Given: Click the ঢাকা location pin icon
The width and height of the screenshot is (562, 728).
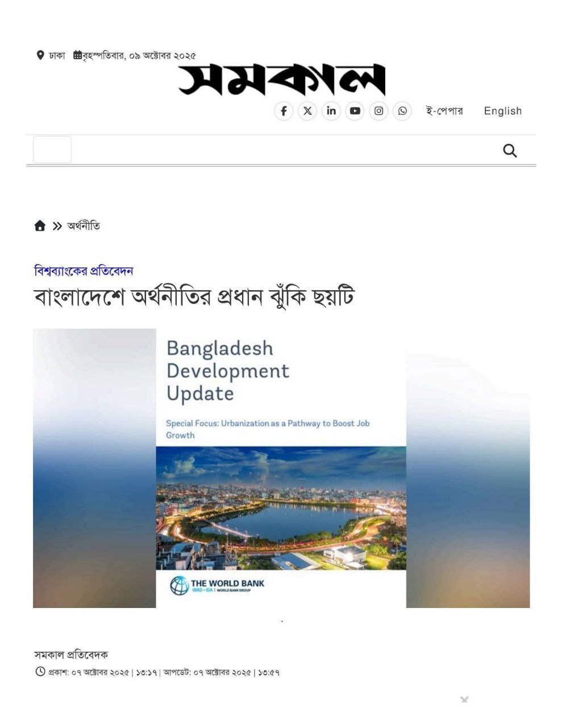Looking at the screenshot, I should click(40, 55).
